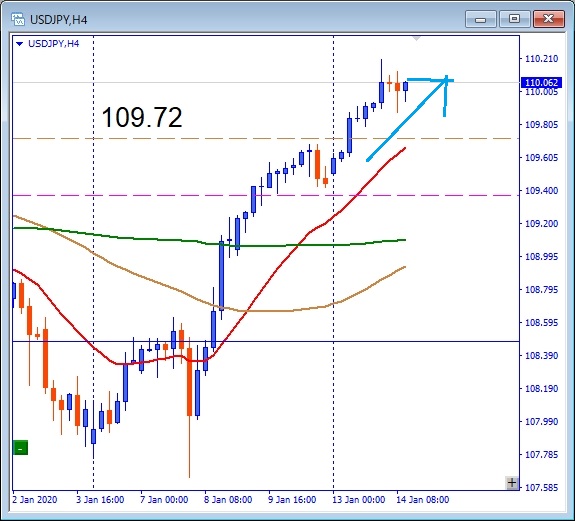The height and width of the screenshot is (521, 575).
Task: Click the 109.605 price axis label
Action: click(x=541, y=158)
